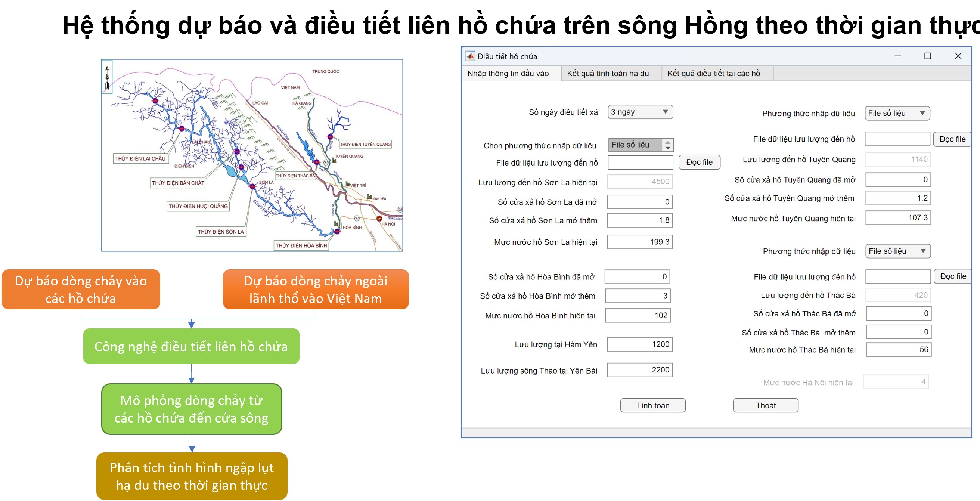
Task: Click the 'Lưu lượng đến hồ Tuyên Quang' value 1140
Action: (898, 159)
